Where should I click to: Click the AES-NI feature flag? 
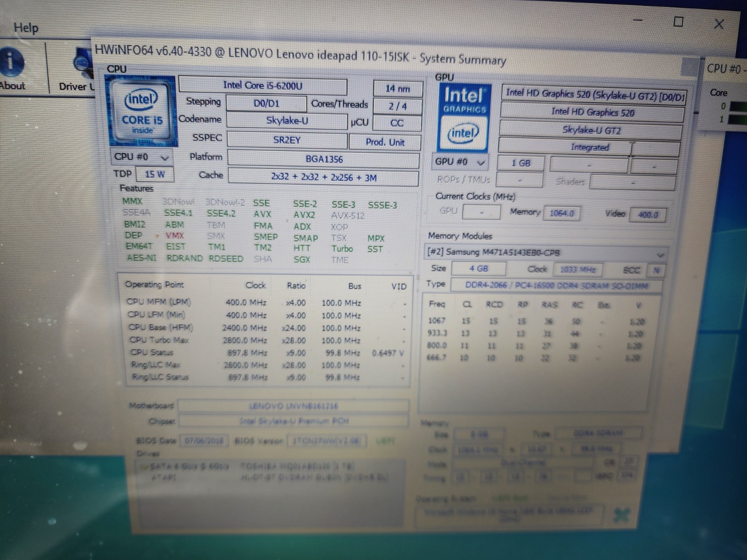141,258
